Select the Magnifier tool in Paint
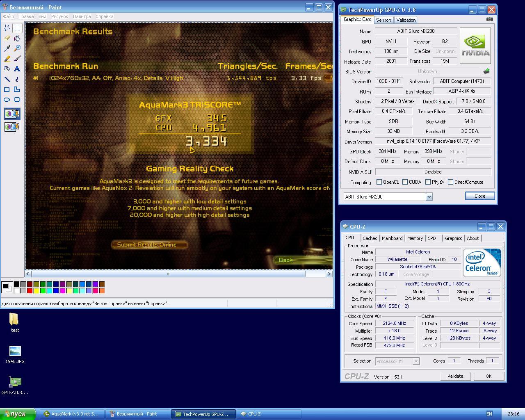The image size is (525, 420). (x=17, y=48)
